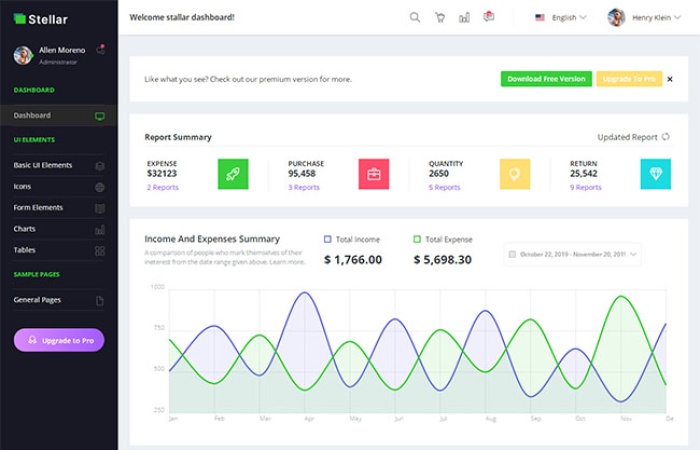Click Allen Moreno's sidebar avatar
This screenshot has width=700, height=450.
23,55
